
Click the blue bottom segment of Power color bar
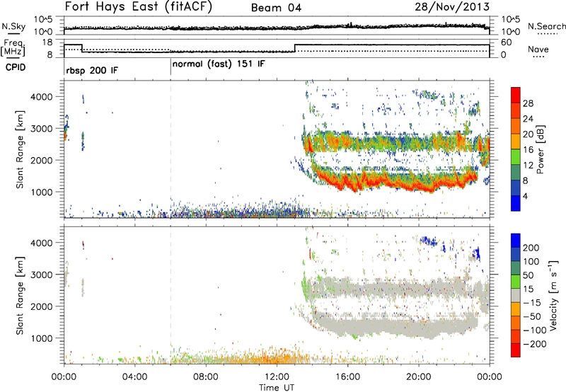[x=516, y=203]
